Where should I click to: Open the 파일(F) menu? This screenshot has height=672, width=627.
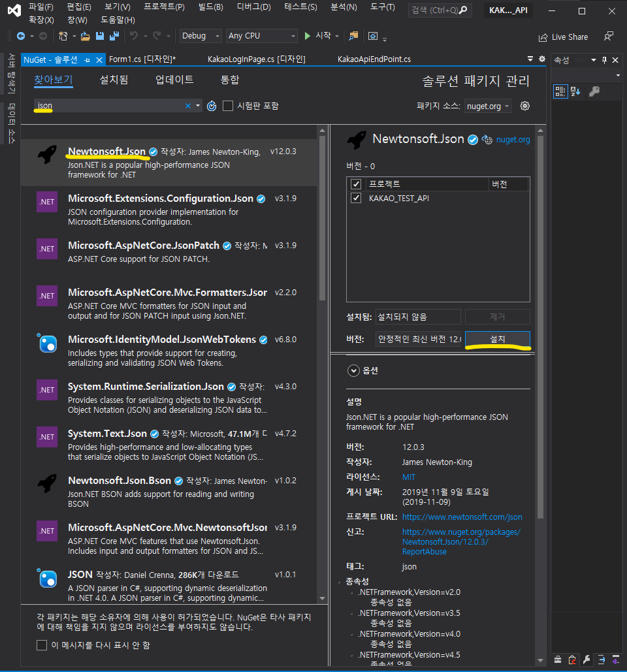[x=41, y=7]
